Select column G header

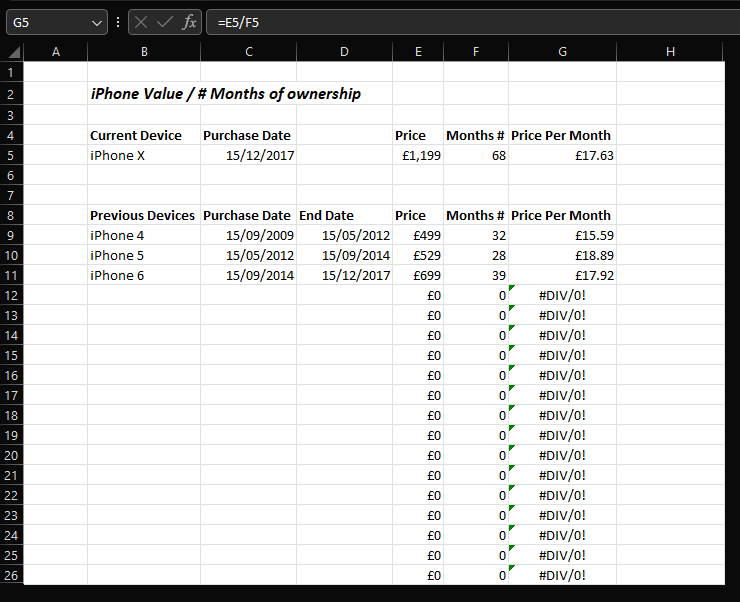(x=562, y=52)
